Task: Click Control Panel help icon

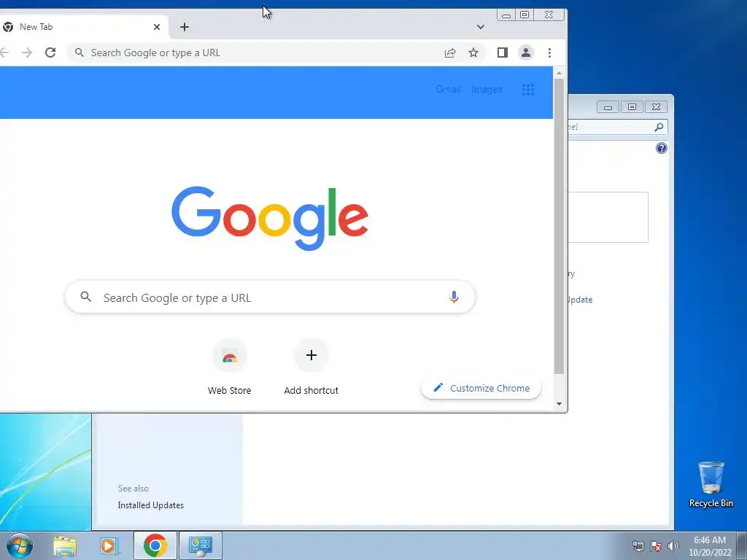Action: click(x=661, y=148)
